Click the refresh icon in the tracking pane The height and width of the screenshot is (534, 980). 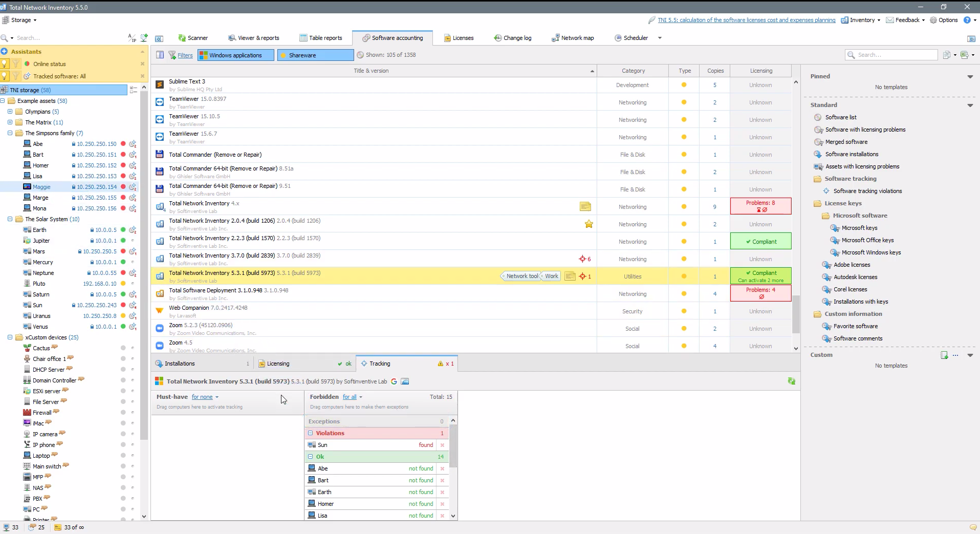click(792, 381)
